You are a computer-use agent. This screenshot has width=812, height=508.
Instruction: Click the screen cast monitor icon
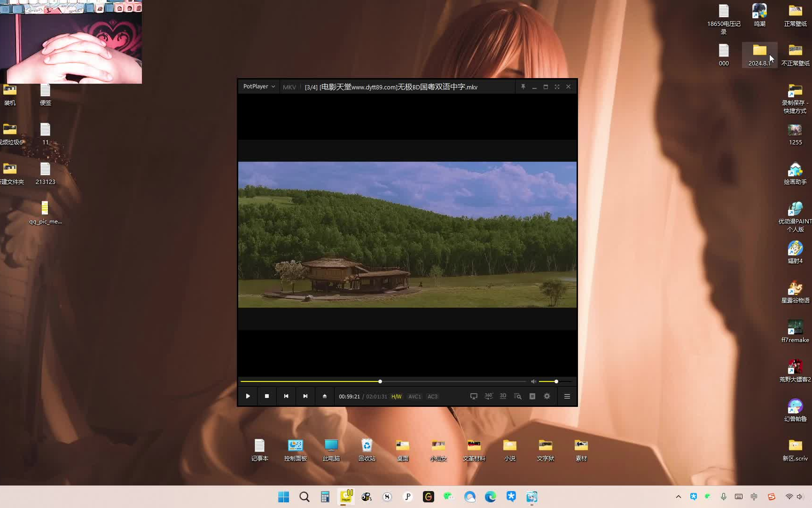click(x=474, y=396)
